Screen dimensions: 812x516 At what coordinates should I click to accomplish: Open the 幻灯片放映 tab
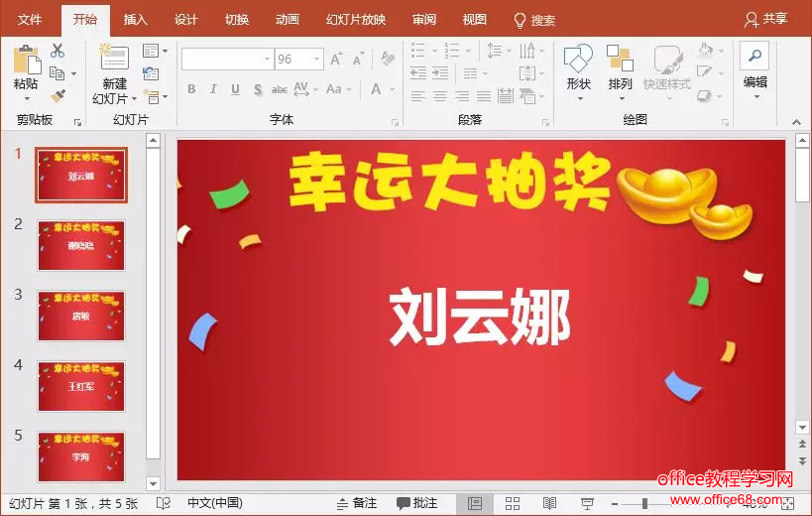[x=356, y=20]
